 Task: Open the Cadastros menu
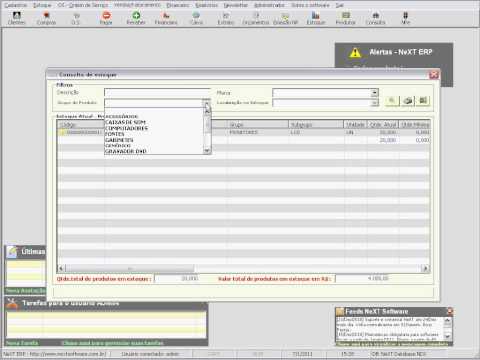(x=16, y=5)
